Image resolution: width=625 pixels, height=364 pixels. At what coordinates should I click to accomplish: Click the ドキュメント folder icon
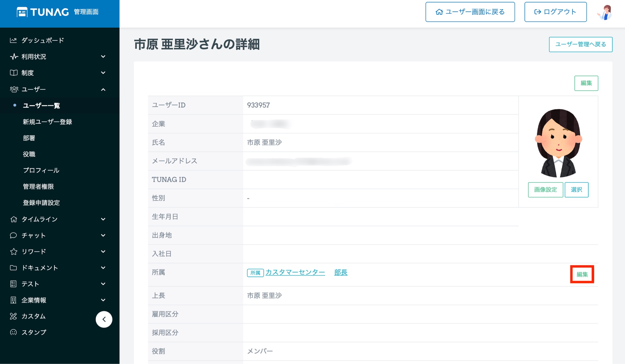coord(13,268)
